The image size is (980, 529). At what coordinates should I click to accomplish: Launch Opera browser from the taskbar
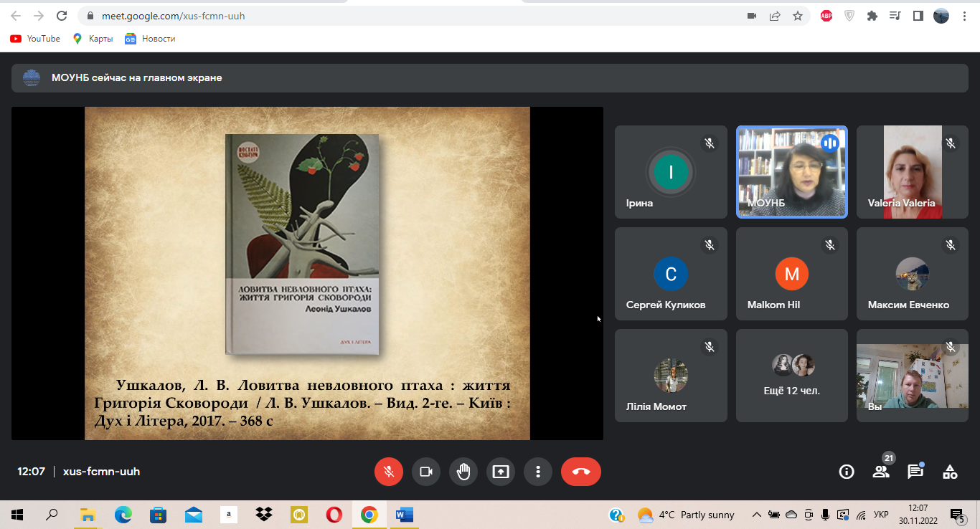(x=334, y=515)
